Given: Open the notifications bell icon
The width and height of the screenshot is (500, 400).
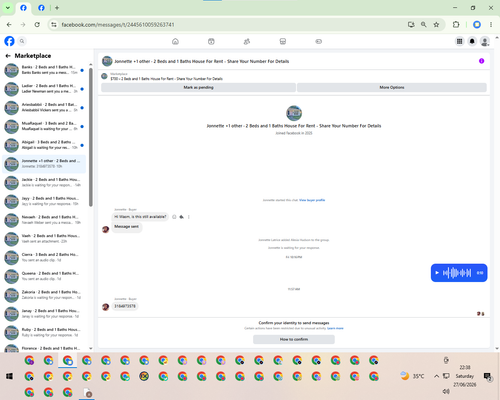Looking at the screenshot, I should (x=472, y=41).
